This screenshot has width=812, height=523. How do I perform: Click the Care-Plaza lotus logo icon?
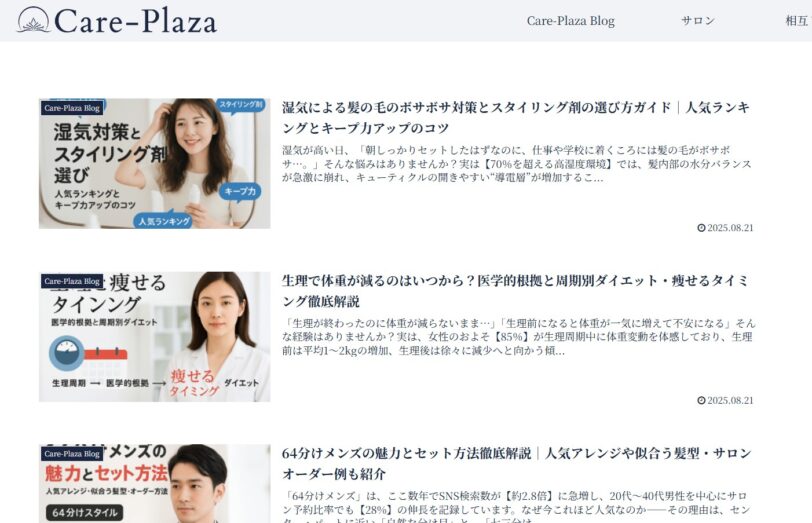click(x=33, y=20)
